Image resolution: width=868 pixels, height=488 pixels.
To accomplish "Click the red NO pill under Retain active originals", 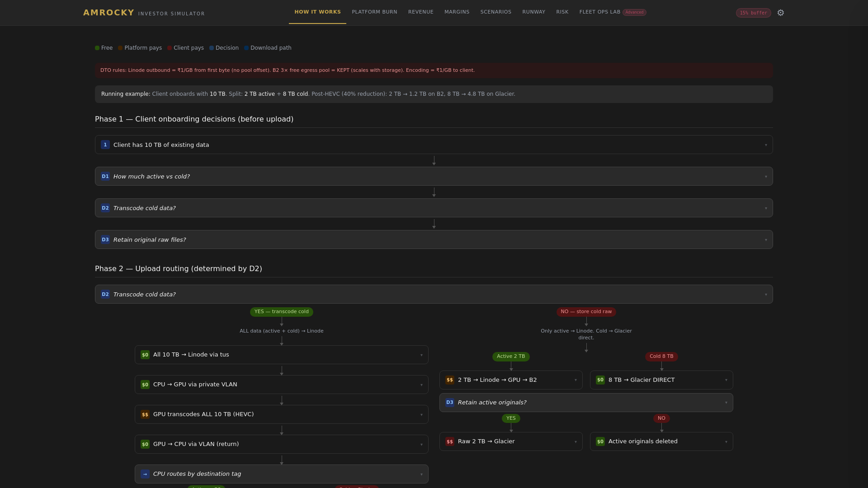I will coord(661,418).
